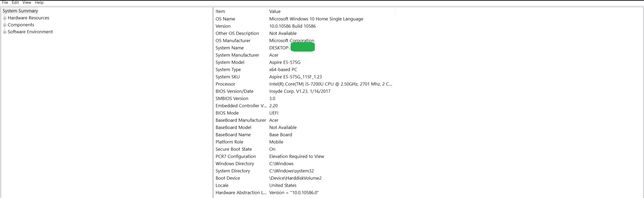Select System Summary in the tree
The height and width of the screenshot is (198, 644).
pos(20,11)
